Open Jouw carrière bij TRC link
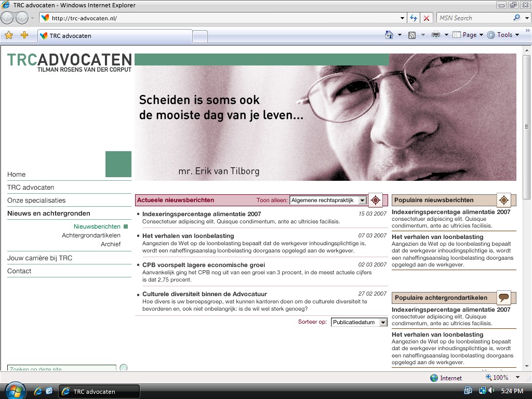532x399 pixels. click(x=39, y=258)
